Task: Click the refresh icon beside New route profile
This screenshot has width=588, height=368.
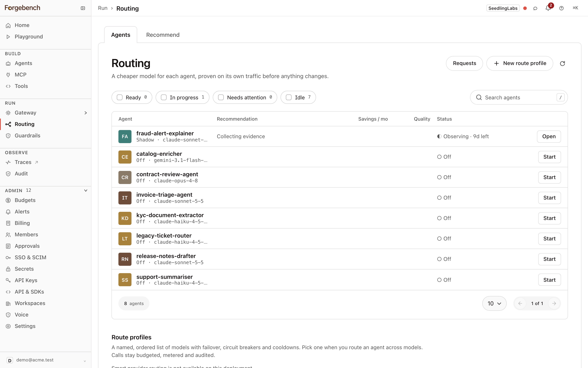Action: (562, 64)
